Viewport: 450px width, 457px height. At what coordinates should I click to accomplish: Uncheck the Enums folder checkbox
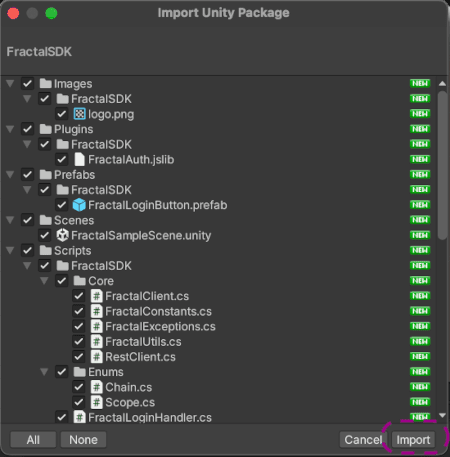[x=62, y=372]
